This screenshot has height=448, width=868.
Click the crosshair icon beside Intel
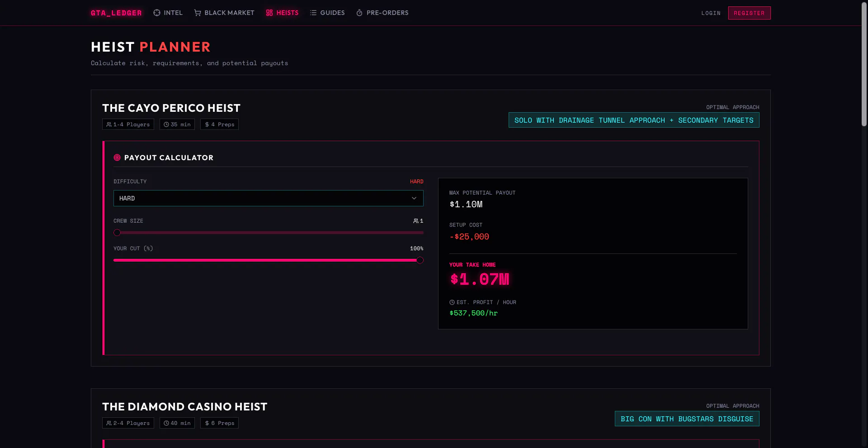click(157, 13)
